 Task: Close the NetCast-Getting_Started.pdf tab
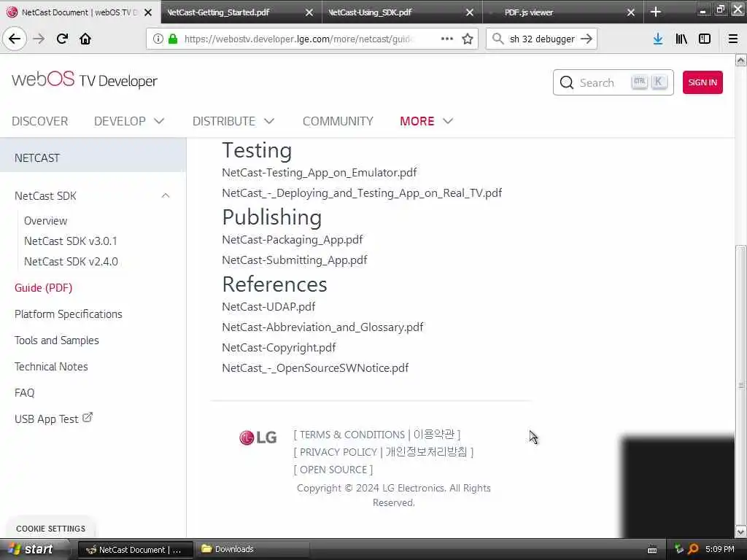[309, 12]
